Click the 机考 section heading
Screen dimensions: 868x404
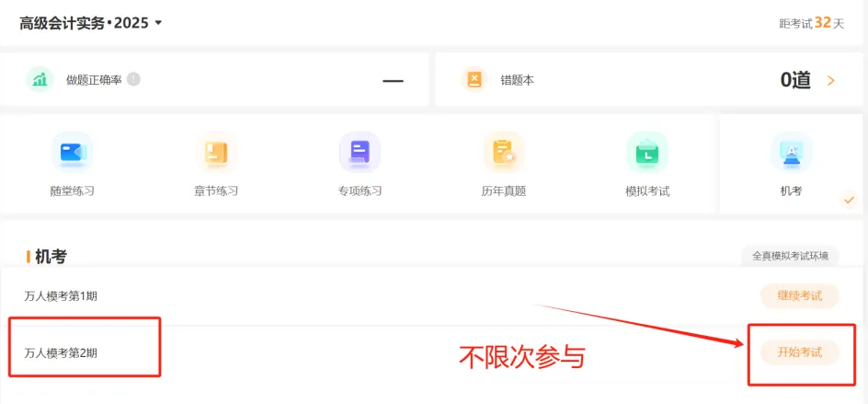click(51, 257)
